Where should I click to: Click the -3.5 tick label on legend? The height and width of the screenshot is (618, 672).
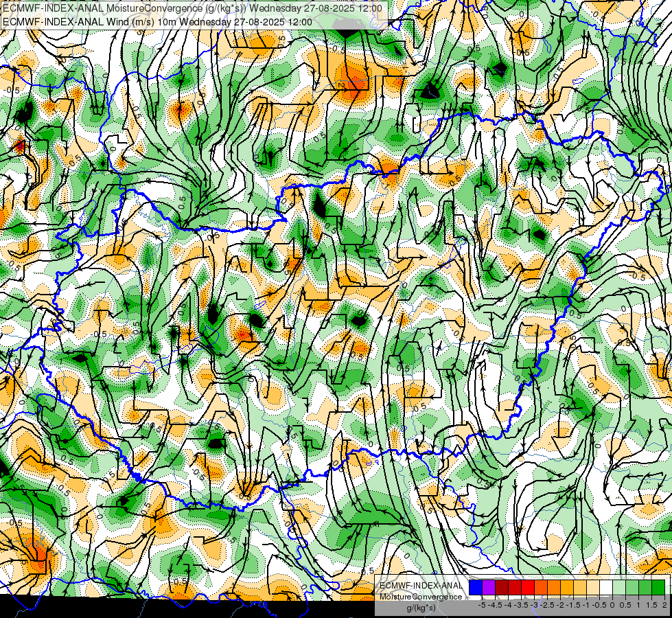[521, 605]
